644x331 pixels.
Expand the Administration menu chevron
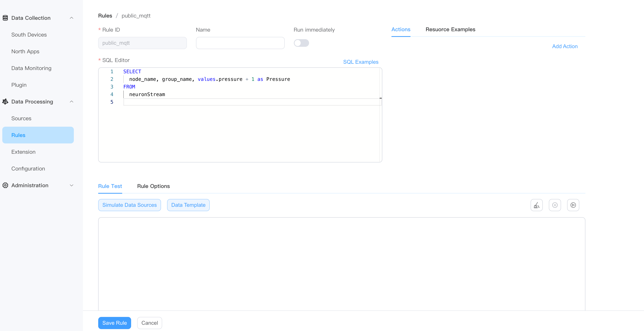[x=72, y=185]
